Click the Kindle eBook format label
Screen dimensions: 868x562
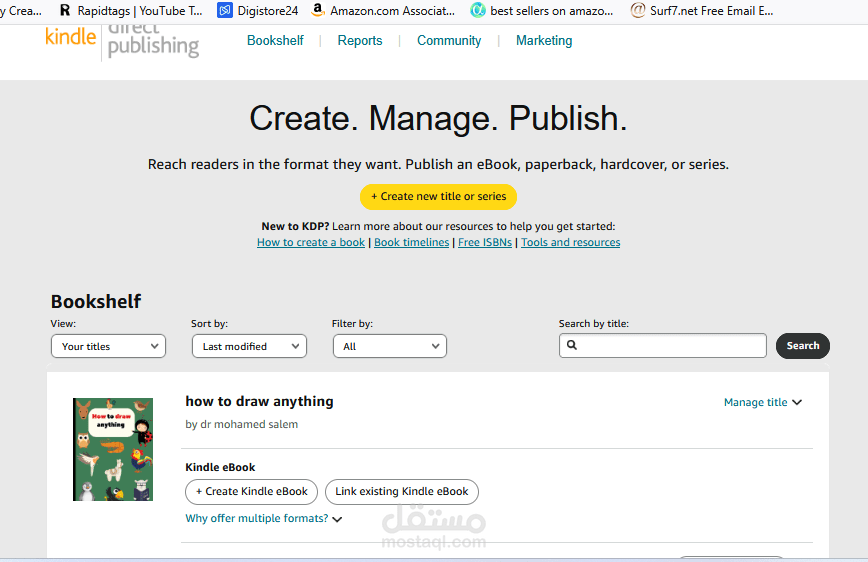[x=220, y=467]
